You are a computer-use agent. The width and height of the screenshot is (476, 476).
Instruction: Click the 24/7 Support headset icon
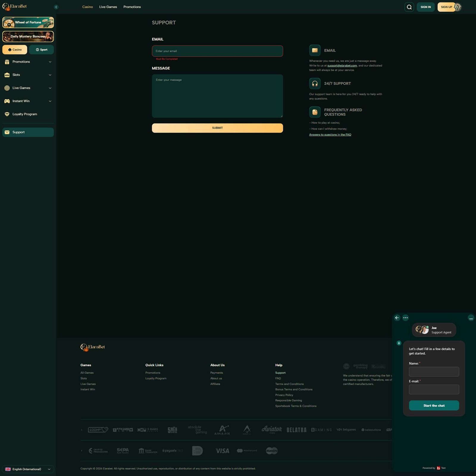coord(315,84)
